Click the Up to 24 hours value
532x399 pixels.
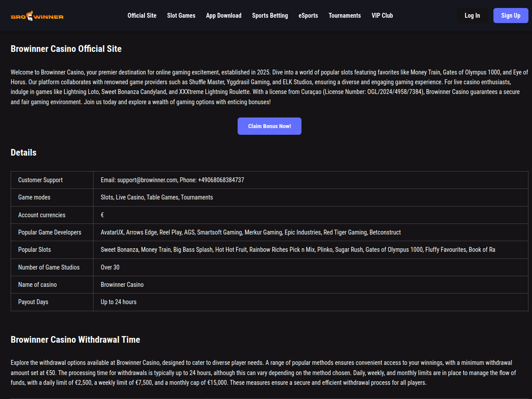pos(119,302)
